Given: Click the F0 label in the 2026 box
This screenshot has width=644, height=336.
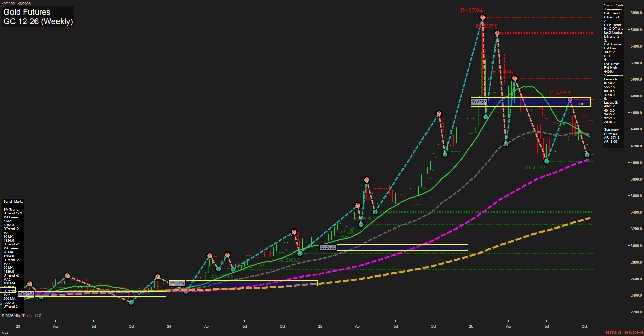Looking at the screenshot, I should pyautogui.click(x=581, y=104).
